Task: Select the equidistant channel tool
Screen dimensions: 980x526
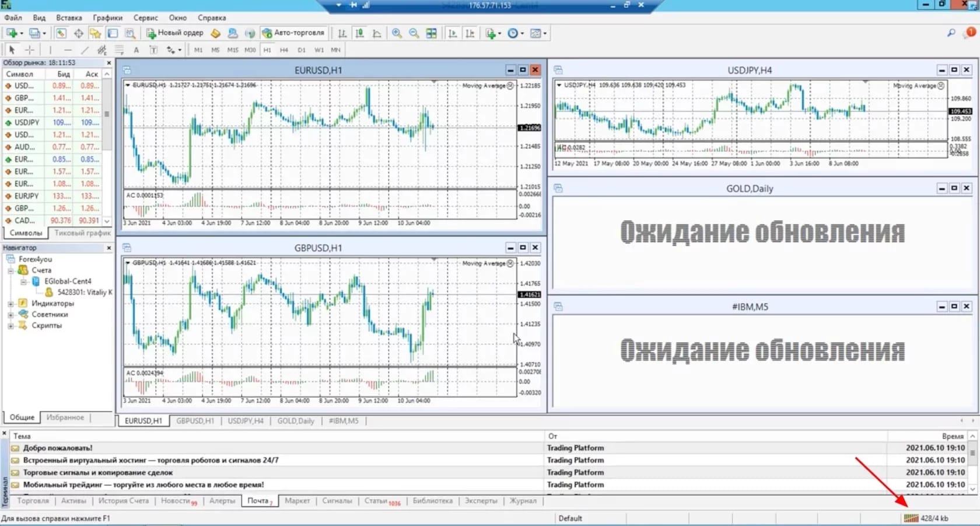Action: click(102, 50)
